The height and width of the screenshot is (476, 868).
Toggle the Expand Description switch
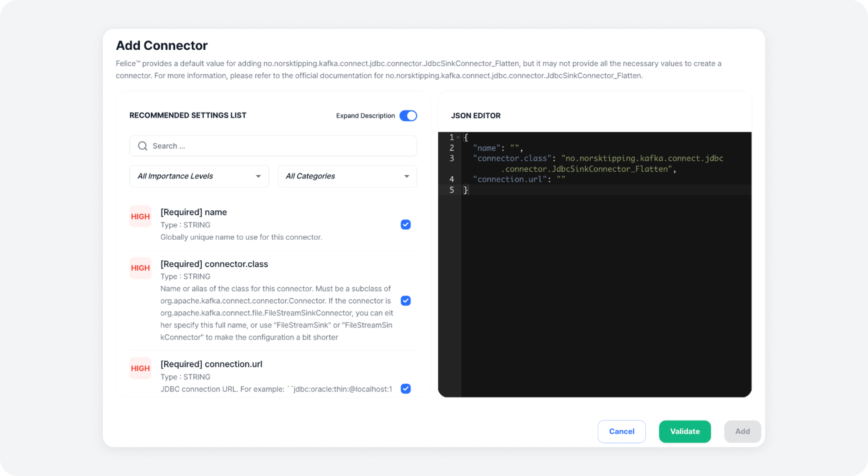point(408,115)
